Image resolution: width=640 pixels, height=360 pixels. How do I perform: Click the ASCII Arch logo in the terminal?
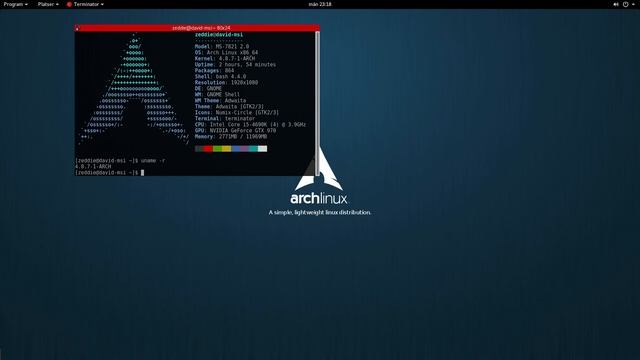click(x=134, y=89)
